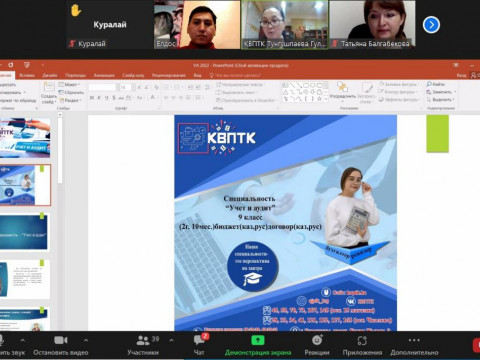Expand the video options arrow

86,340
